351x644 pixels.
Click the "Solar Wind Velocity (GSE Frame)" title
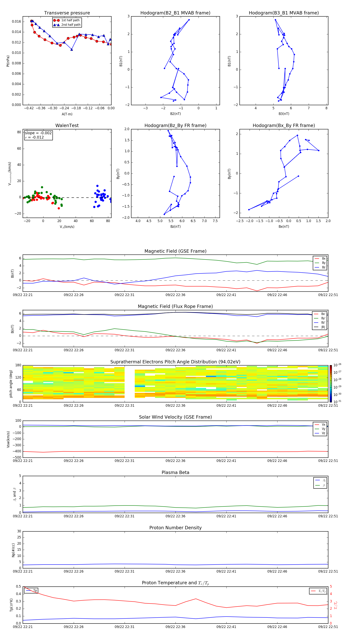(175, 417)
